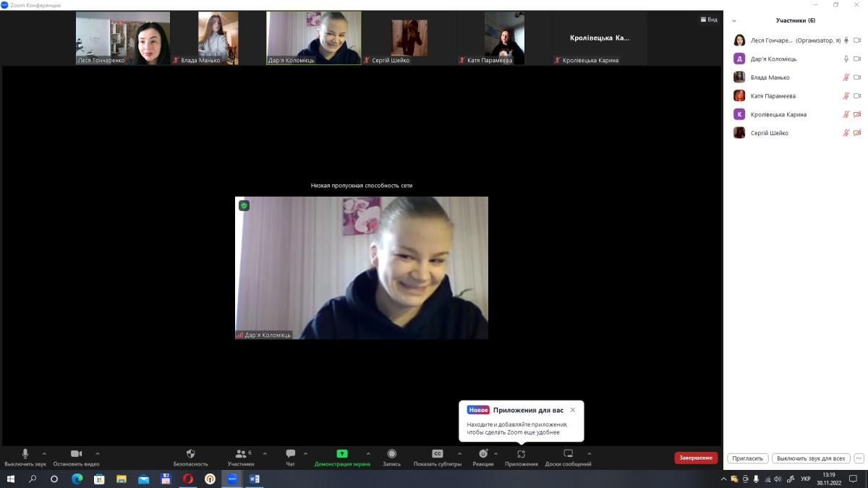Viewport: 868px width, 488px height.
Task: Open the Участники toolbar item
Action: pos(241,454)
